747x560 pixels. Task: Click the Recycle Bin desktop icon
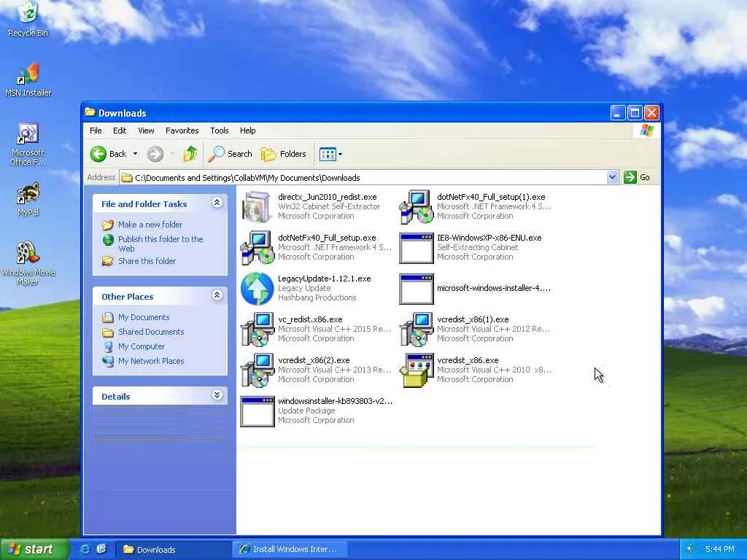pos(28,15)
